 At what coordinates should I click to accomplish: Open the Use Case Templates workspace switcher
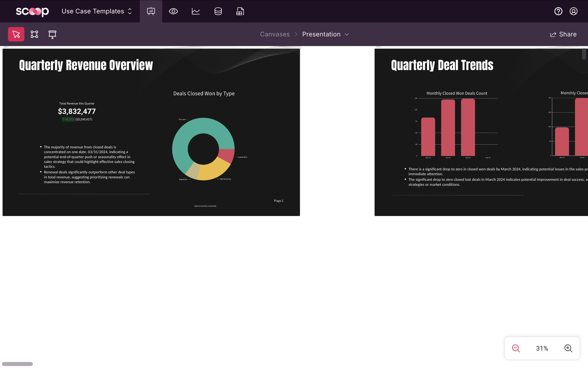click(97, 11)
